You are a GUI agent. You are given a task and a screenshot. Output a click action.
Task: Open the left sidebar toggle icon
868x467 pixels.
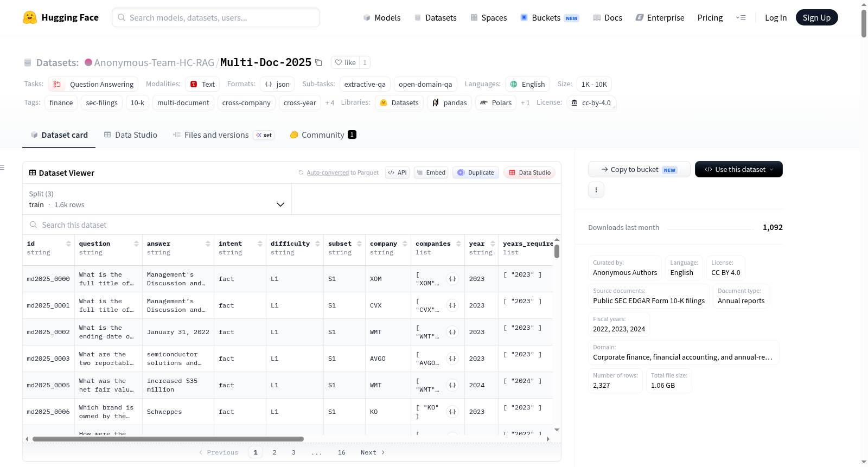coord(3,168)
